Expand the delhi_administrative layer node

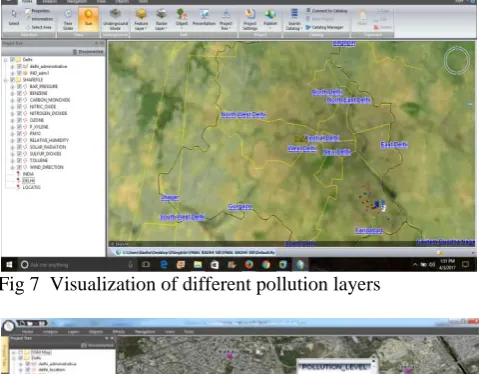tap(12, 66)
